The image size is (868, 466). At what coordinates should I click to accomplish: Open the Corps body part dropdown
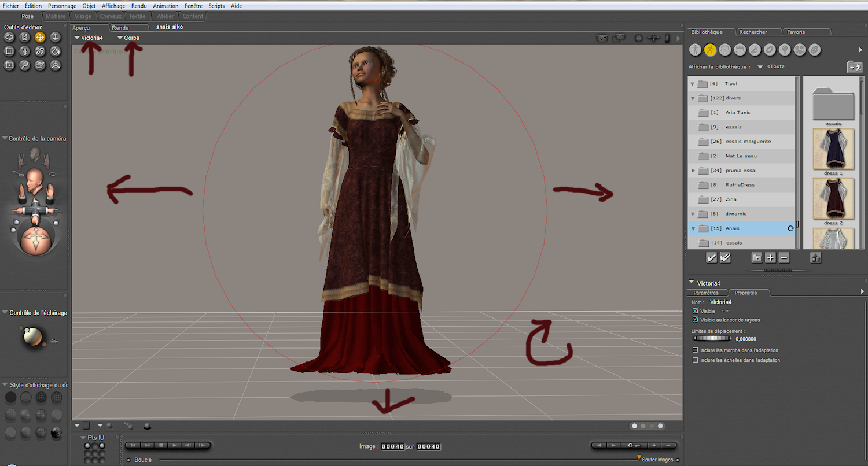click(128, 38)
